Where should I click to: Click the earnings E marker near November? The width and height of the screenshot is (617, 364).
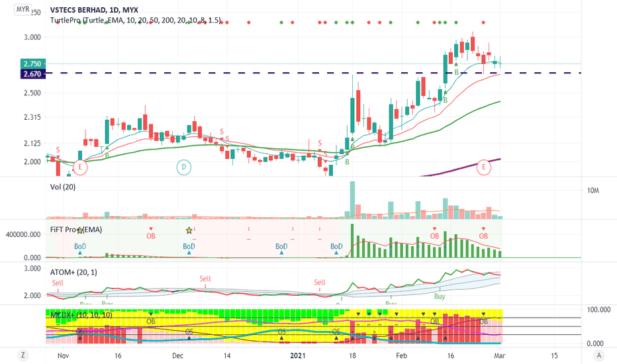click(80, 167)
